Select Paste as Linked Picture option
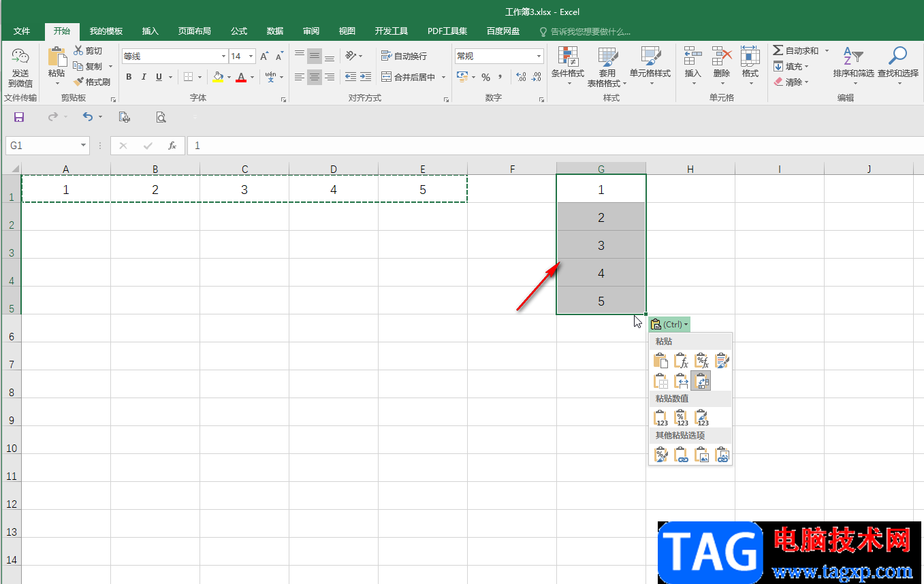The height and width of the screenshot is (584, 924). point(722,454)
